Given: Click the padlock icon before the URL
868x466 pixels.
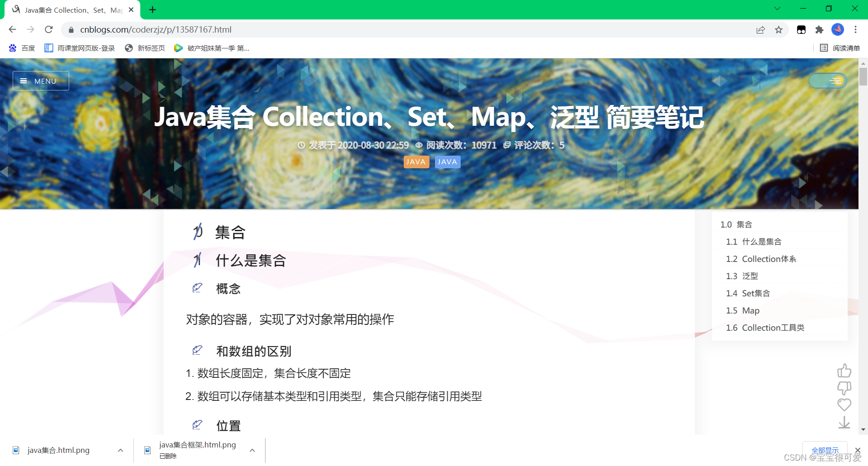Looking at the screenshot, I should point(71,29).
